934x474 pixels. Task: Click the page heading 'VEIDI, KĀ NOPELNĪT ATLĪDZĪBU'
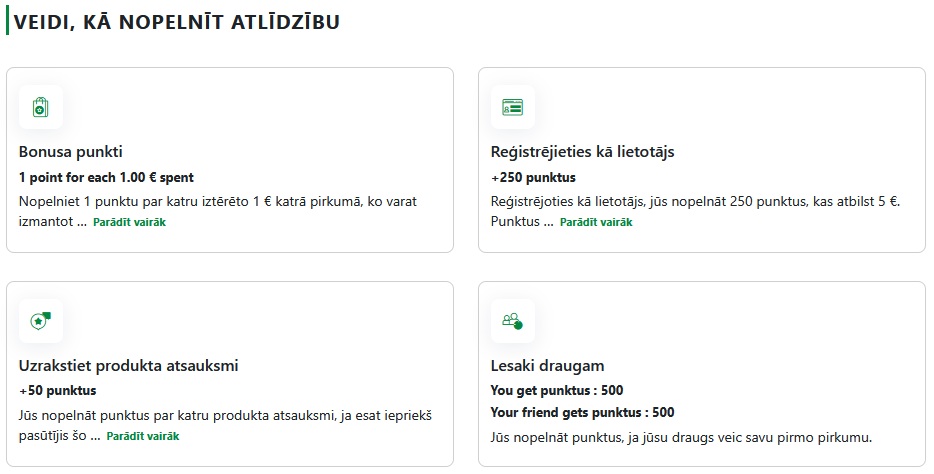(177, 22)
